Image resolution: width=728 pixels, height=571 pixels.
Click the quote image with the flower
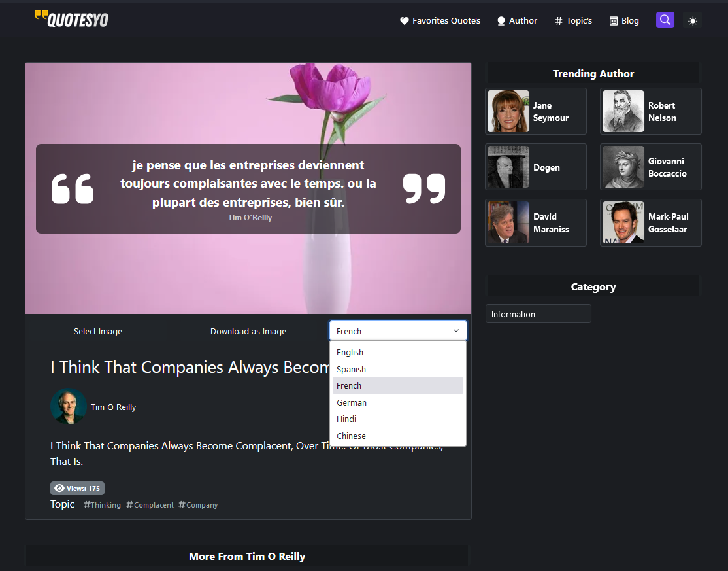(248, 188)
